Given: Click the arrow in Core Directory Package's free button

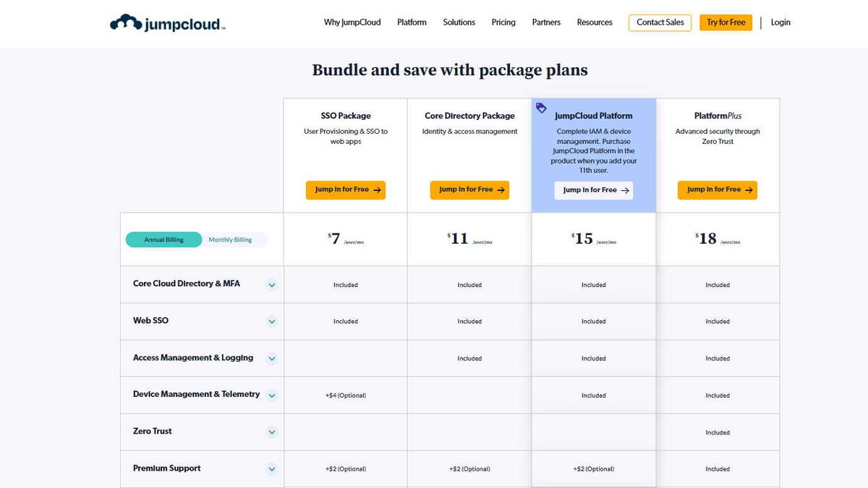Looking at the screenshot, I should point(501,189).
